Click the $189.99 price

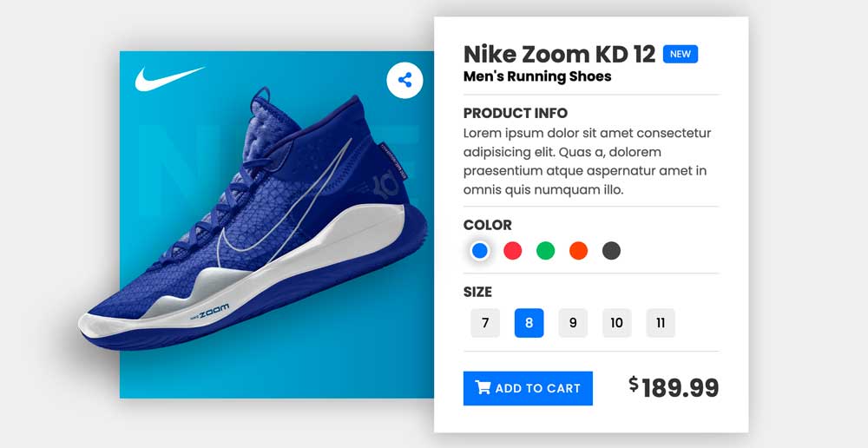pyautogui.click(x=674, y=387)
